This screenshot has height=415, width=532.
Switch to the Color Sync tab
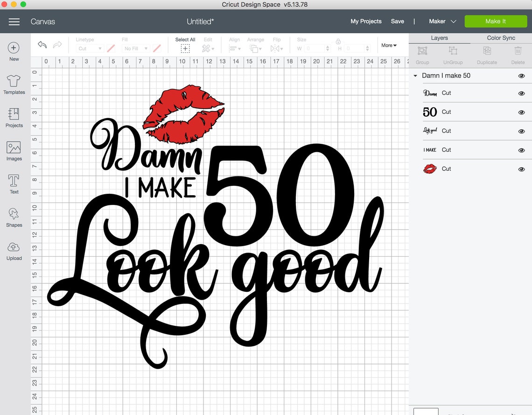(501, 38)
